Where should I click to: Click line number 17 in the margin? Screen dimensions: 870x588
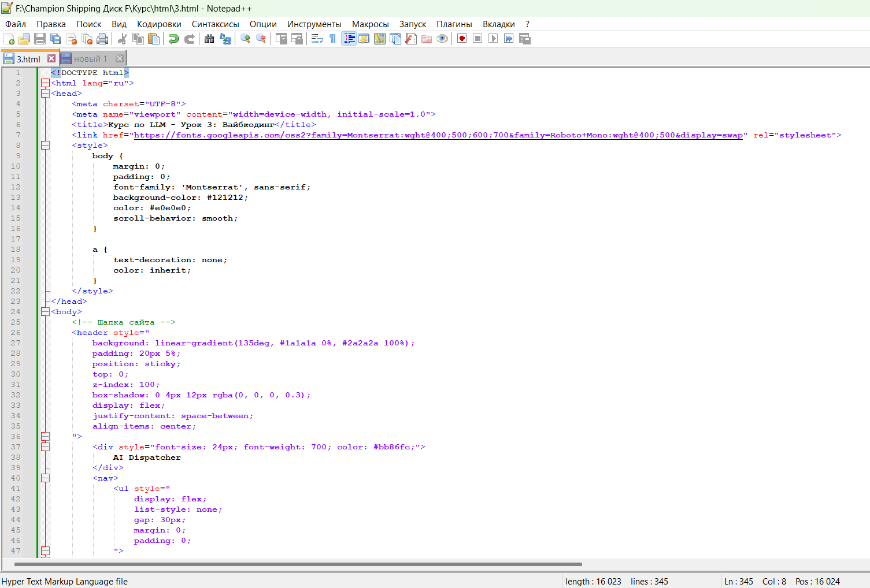tap(16, 239)
